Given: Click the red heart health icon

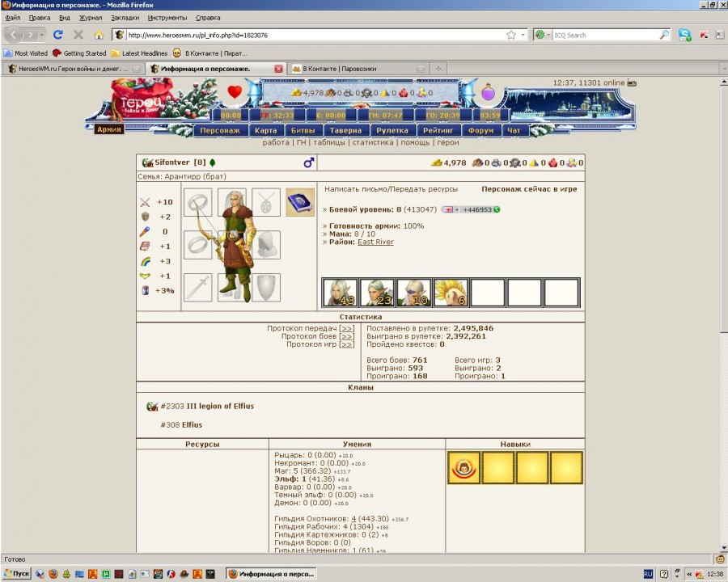Looking at the screenshot, I should (x=235, y=91).
